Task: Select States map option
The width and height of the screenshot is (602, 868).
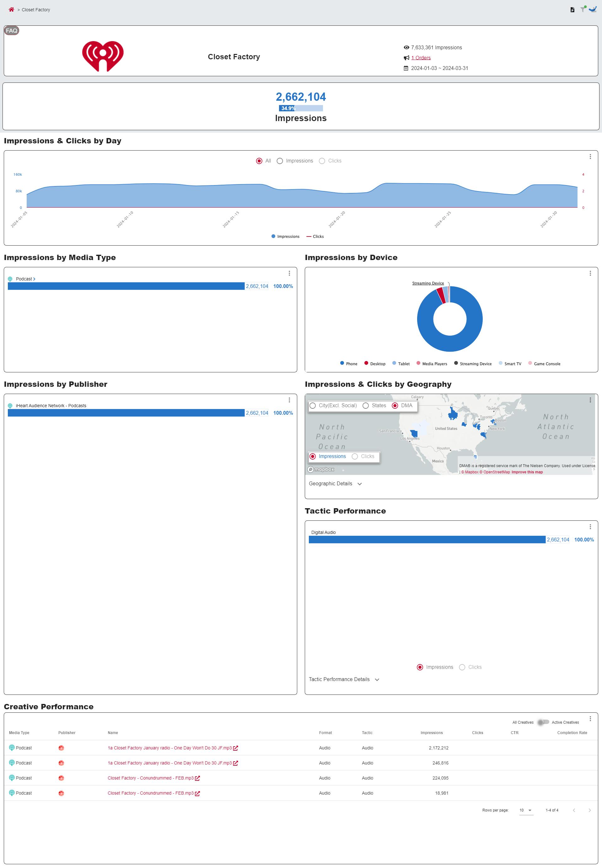Action: tap(365, 406)
